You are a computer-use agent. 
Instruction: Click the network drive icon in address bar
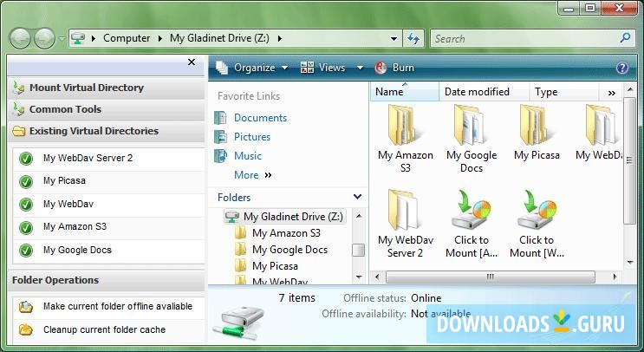78,38
